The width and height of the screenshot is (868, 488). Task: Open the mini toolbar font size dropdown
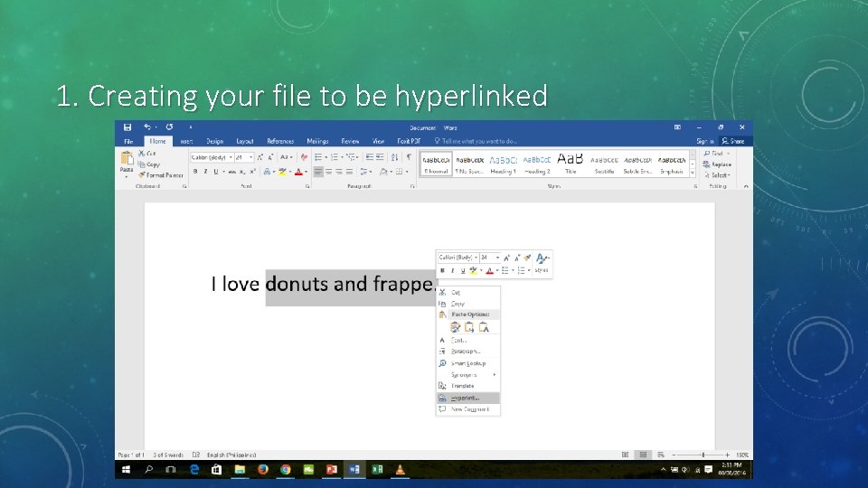[x=497, y=258]
